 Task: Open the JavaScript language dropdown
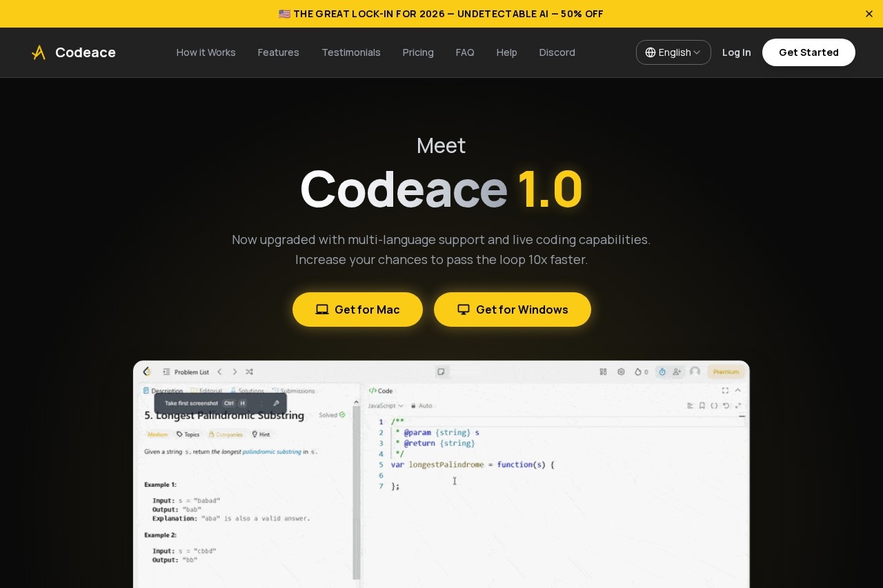385,405
